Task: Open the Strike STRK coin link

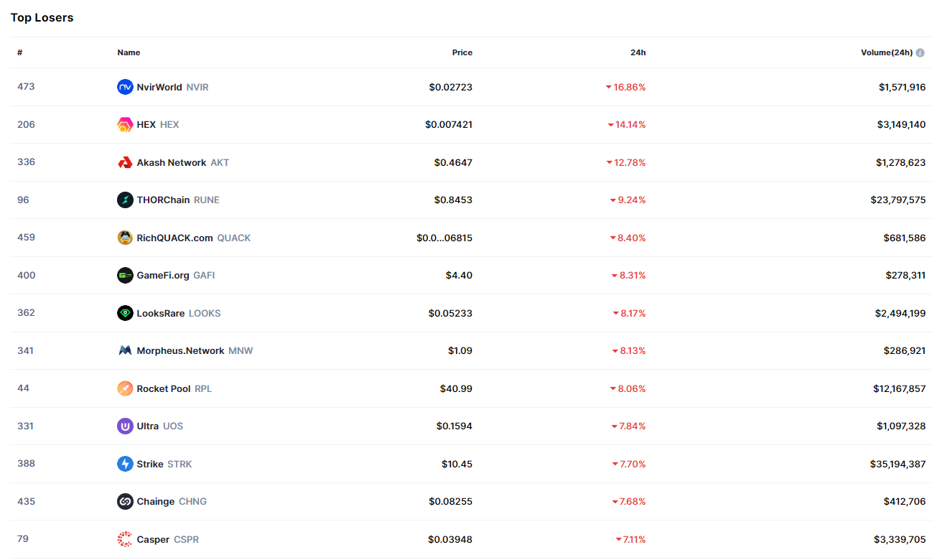Action: tap(150, 464)
